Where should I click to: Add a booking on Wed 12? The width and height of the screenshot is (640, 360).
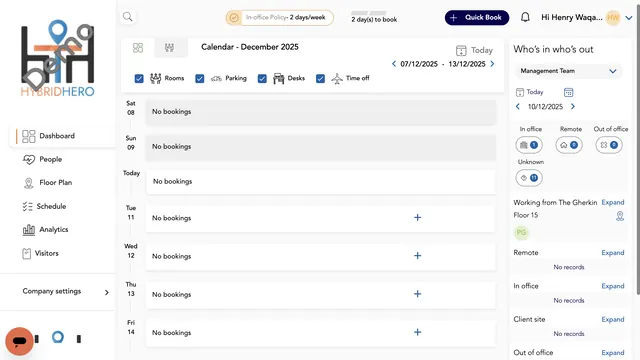click(418, 256)
